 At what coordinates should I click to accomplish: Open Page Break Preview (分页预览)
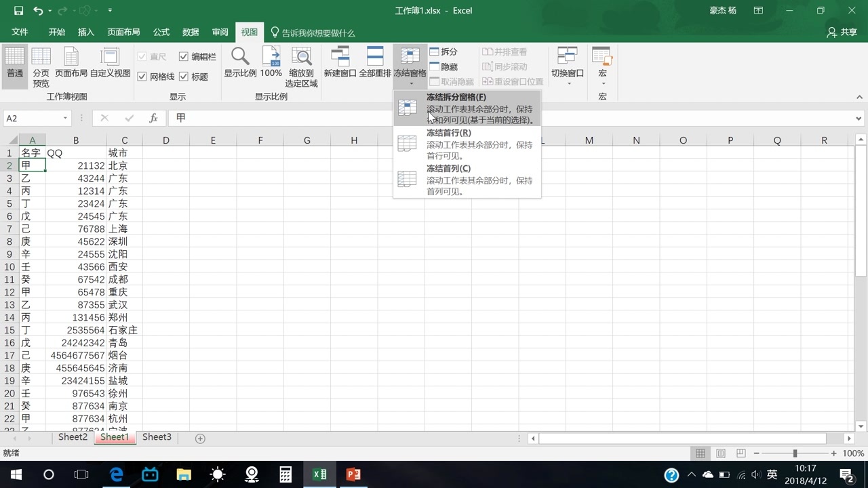[41, 66]
